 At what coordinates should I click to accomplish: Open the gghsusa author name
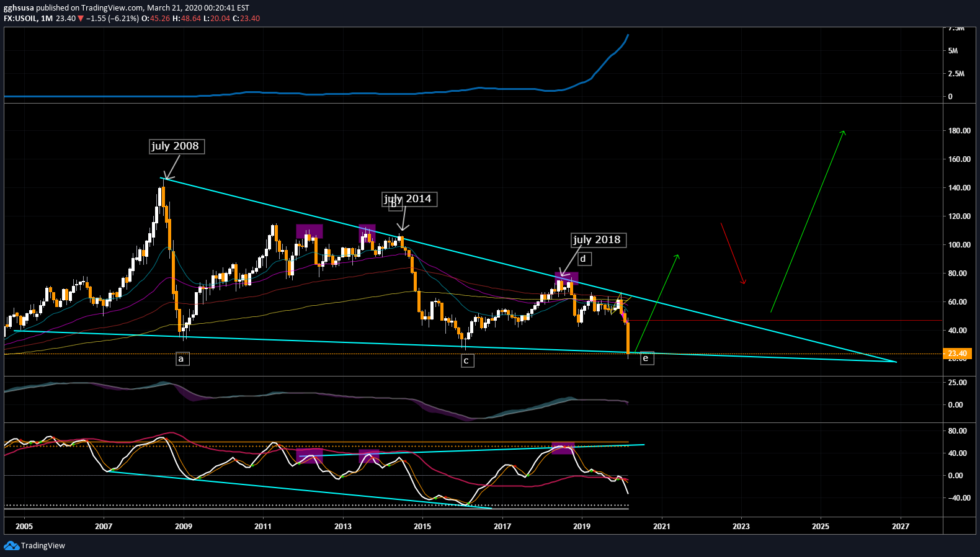[x=19, y=8]
